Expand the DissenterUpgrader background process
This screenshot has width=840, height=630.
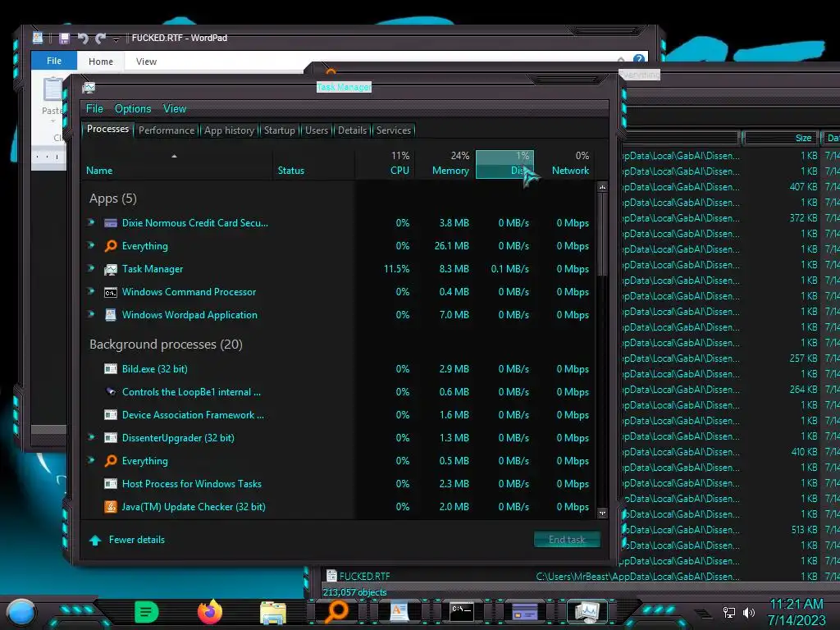91,436
